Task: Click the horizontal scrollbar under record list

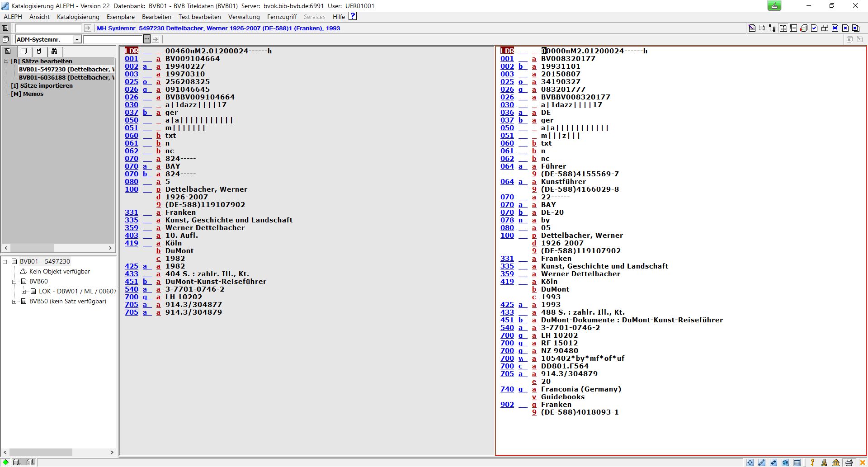Action: (x=33, y=248)
